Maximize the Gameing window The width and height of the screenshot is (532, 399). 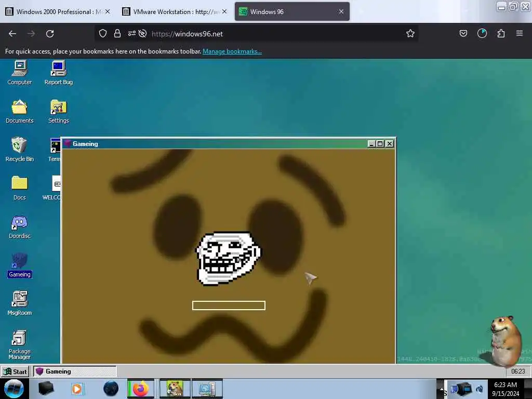380,144
